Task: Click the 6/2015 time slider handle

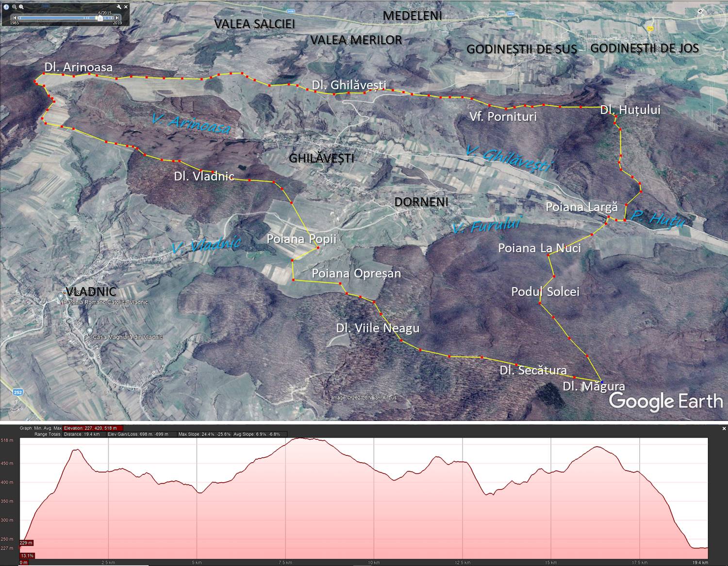Action: [100, 18]
